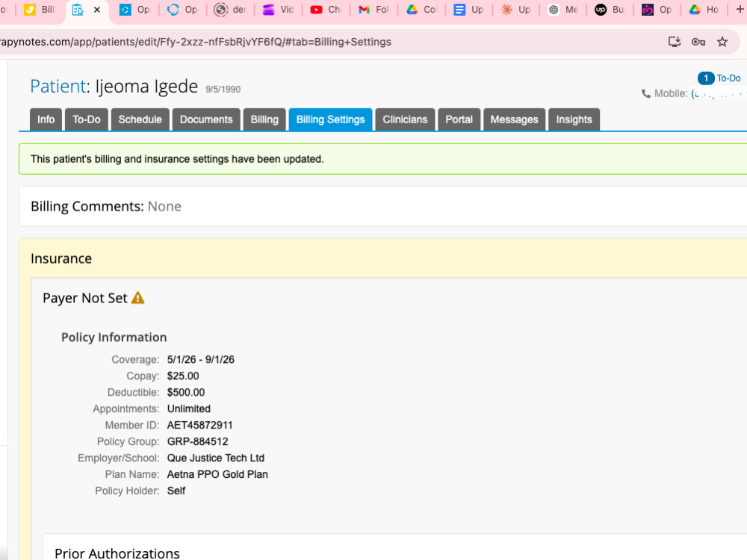The image size is (747, 560).
Task: Select the Policy Group GRP-884512
Action: coord(197,441)
